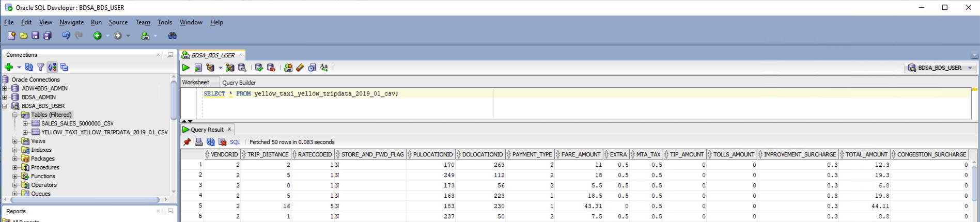Open the File menu
This screenshot has height=222, width=980.
point(9,22)
